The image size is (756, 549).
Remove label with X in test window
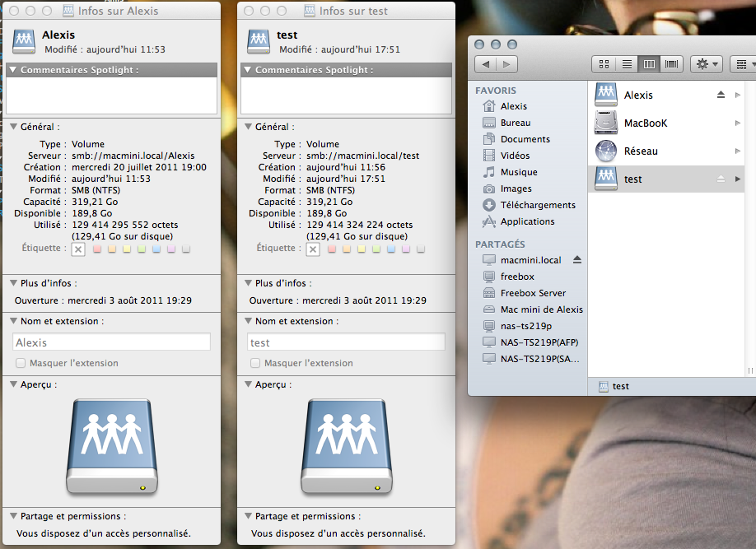313,249
